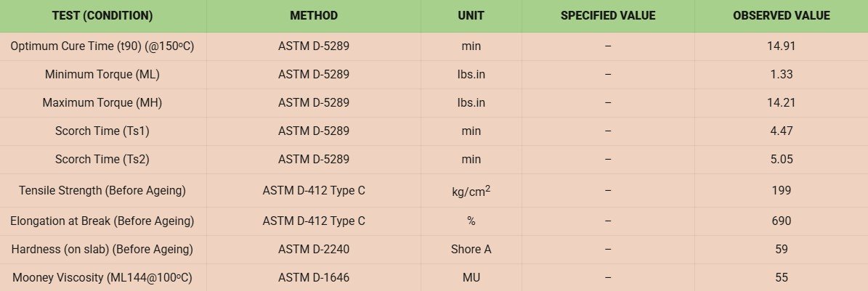
Task: Select the Maximum Torque (MH) cell
Action: click(x=102, y=103)
